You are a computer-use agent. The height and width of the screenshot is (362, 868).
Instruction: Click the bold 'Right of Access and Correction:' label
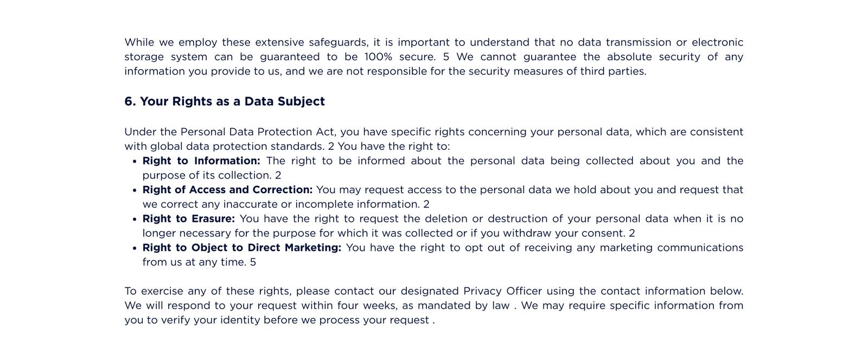coord(227,190)
